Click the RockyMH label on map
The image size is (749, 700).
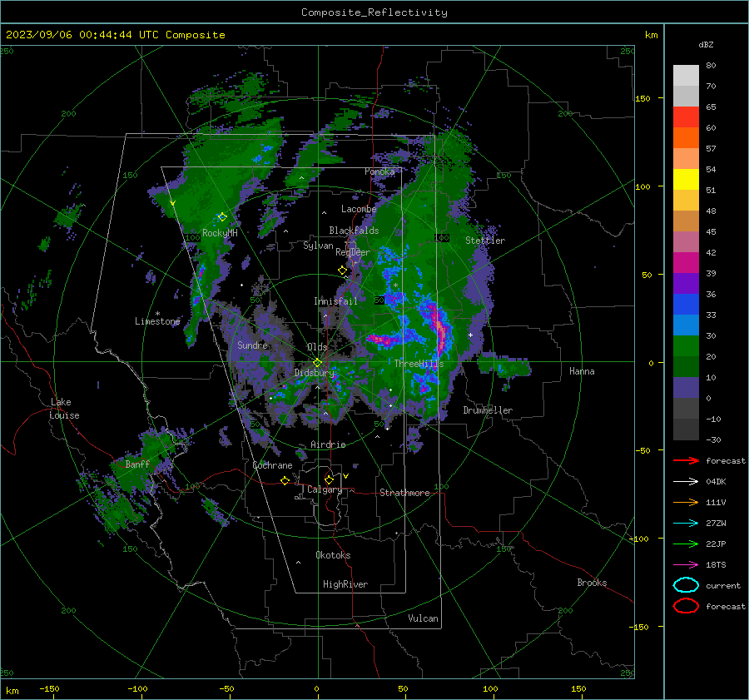coord(220,233)
